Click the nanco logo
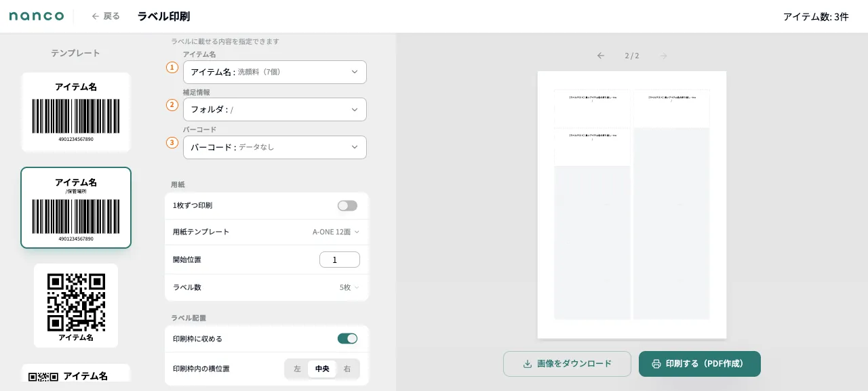The width and height of the screenshot is (868, 391). click(37, 16)
